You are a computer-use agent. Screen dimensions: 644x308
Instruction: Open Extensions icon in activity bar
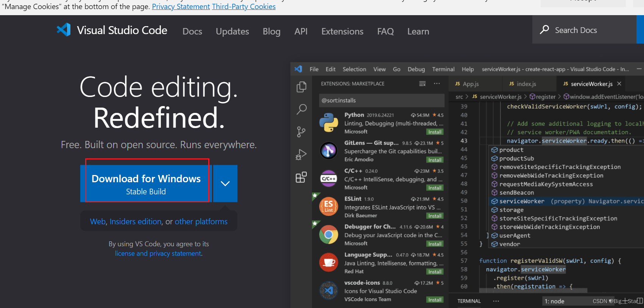pos(301,177)
